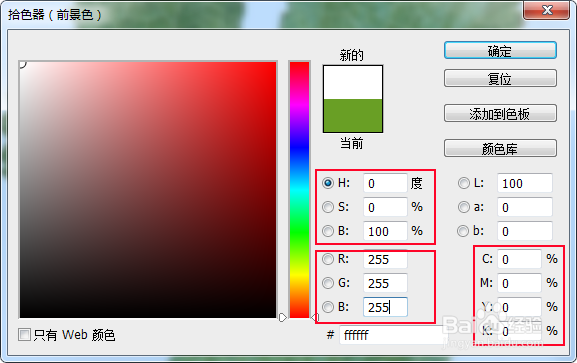Click the HSB B percent input field

(385, 231)
